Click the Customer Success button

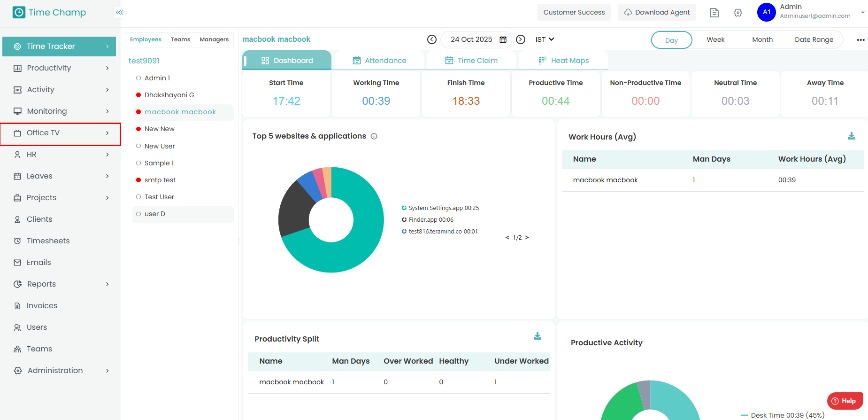tap(574, 13)
